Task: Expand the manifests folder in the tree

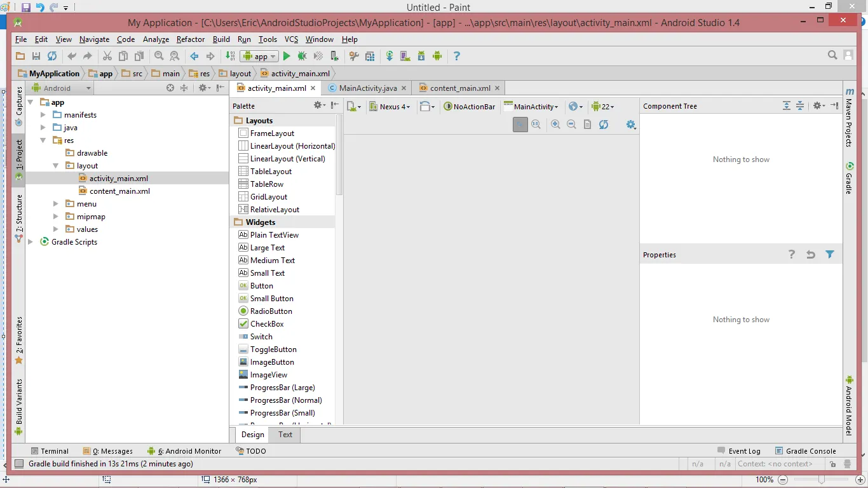Action: pyautogui.click(x=43, y=115)
